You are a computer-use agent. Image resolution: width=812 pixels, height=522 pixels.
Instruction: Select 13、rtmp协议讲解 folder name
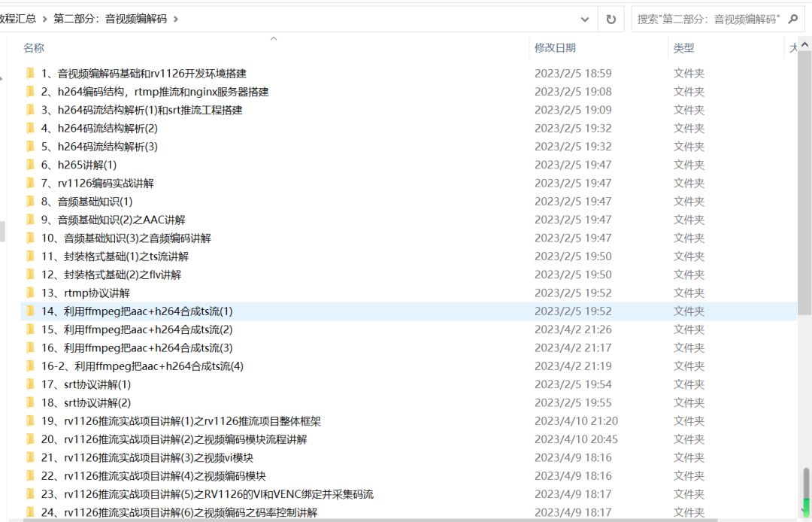[x=86, y=293]
